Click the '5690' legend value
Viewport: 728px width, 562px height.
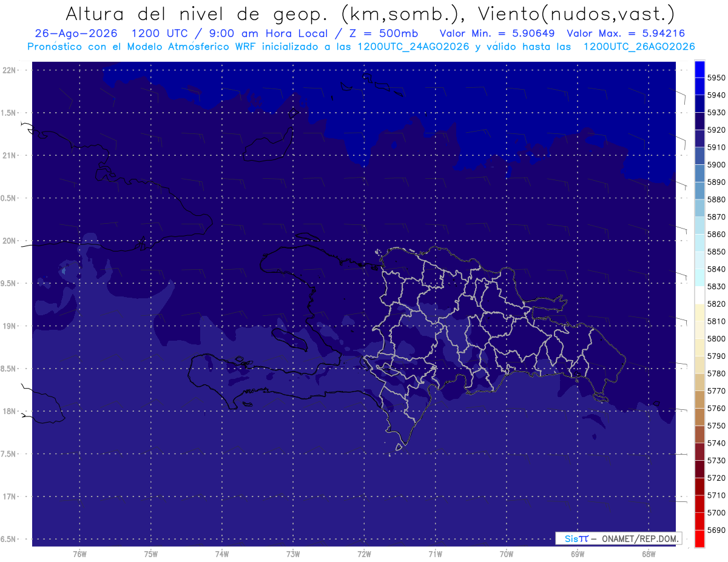tap(716, 530)
